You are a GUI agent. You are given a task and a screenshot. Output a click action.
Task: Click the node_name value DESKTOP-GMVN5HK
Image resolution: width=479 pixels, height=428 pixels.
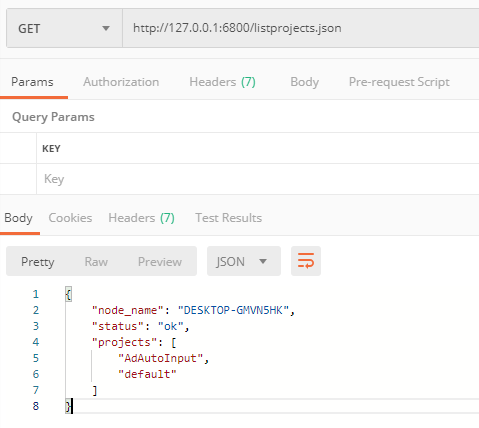(233, 310)
